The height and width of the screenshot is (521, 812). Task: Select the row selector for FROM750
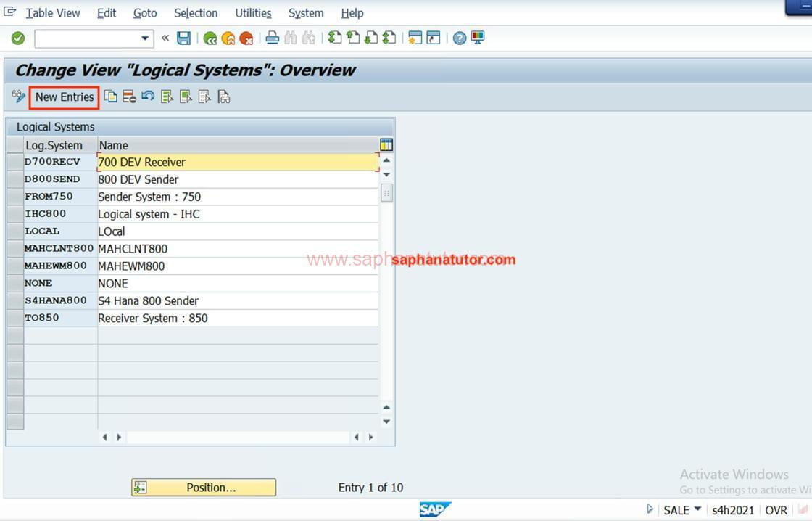(15, 197)
